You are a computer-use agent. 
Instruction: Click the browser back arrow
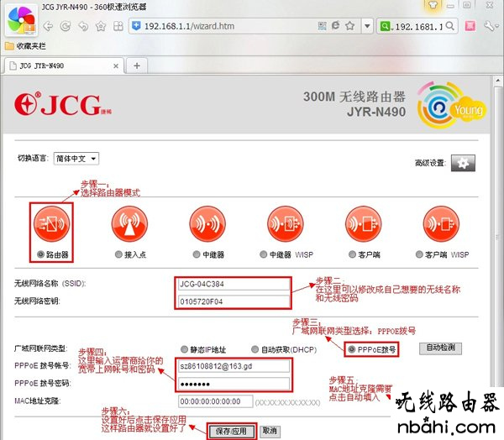[48, 26]
